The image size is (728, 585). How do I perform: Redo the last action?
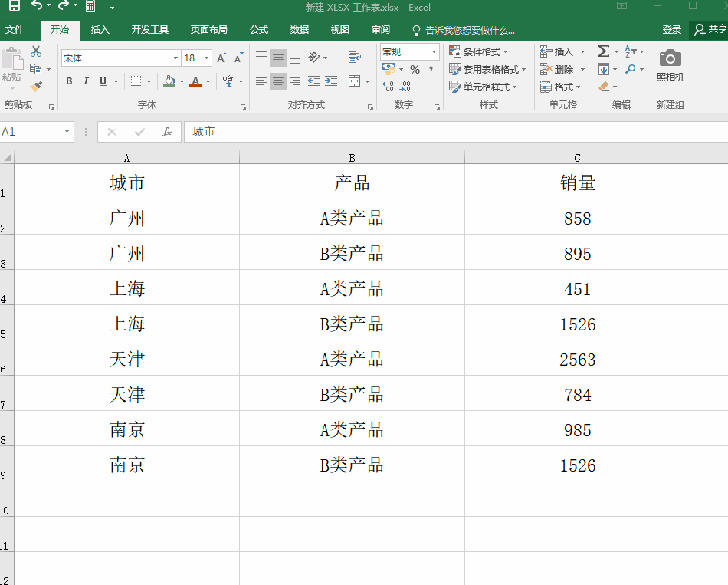coord(63,5)
